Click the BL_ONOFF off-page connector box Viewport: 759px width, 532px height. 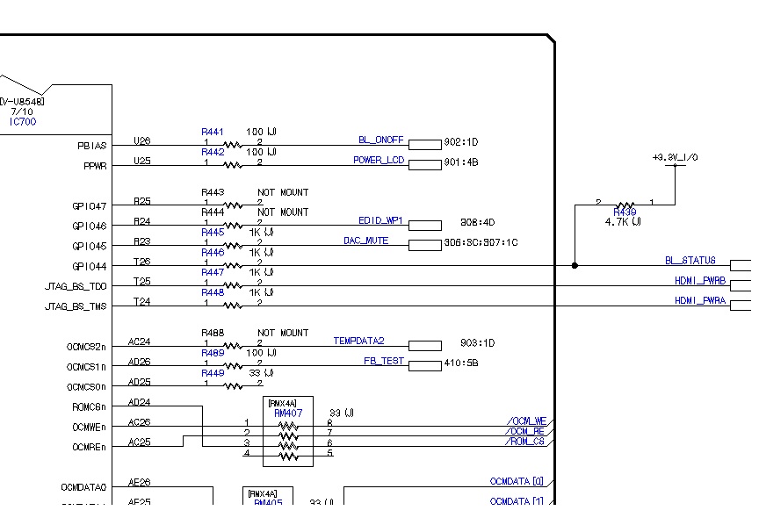click(425, 145)
